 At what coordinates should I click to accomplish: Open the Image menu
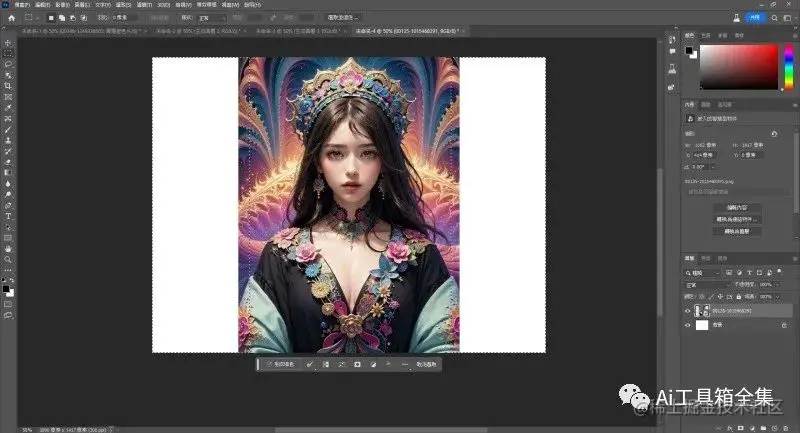(62, 5)
